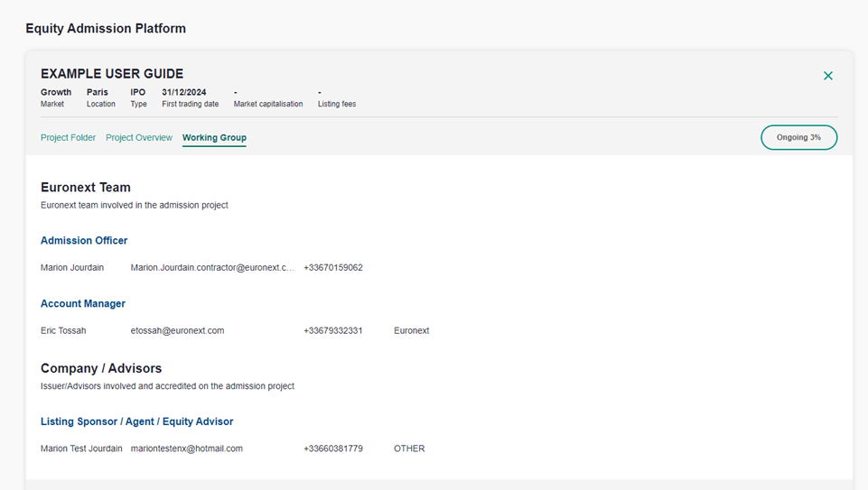
Task: Click the name Marion Test Jourdain
Action: click(81, 448)
